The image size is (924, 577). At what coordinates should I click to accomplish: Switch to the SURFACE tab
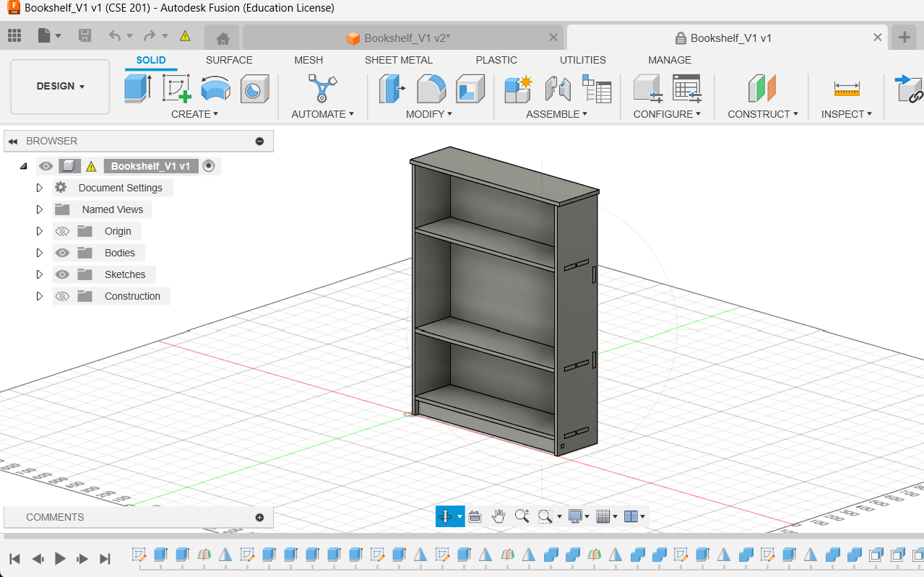(229, 60)
